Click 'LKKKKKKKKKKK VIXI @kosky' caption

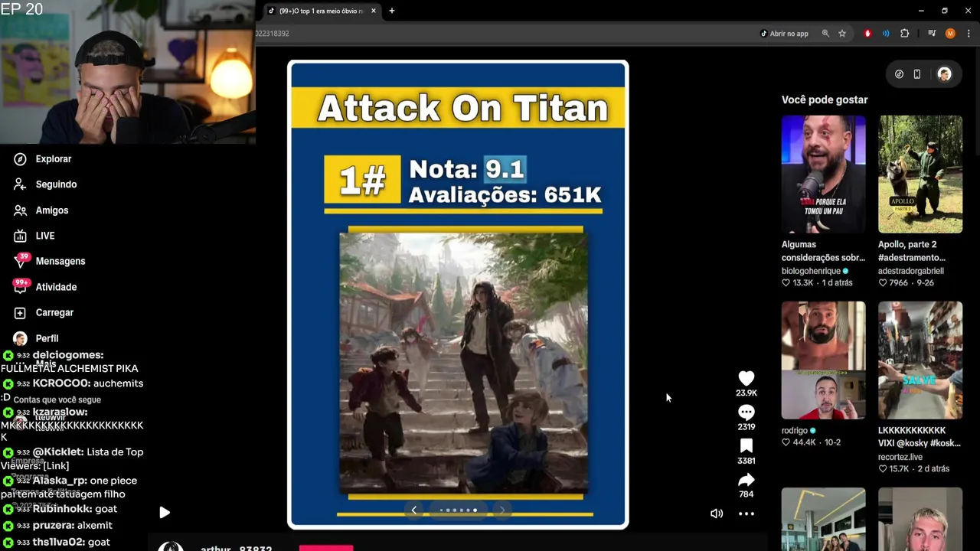[x=920, y=437]
